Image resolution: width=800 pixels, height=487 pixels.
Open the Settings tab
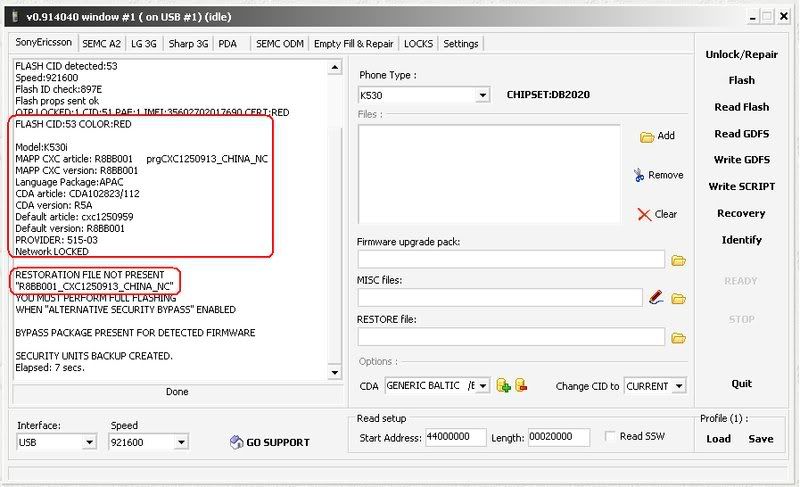click(461, 44)
